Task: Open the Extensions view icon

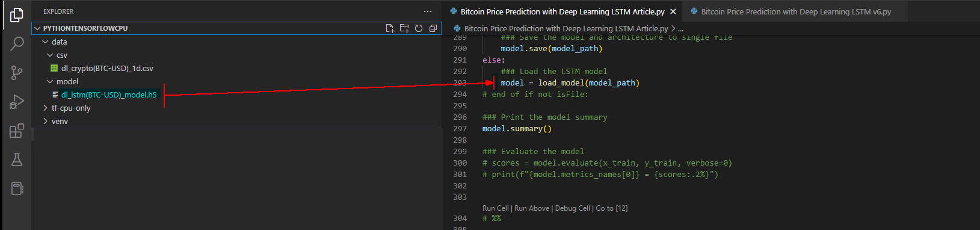Action: [x=17, y=131]
